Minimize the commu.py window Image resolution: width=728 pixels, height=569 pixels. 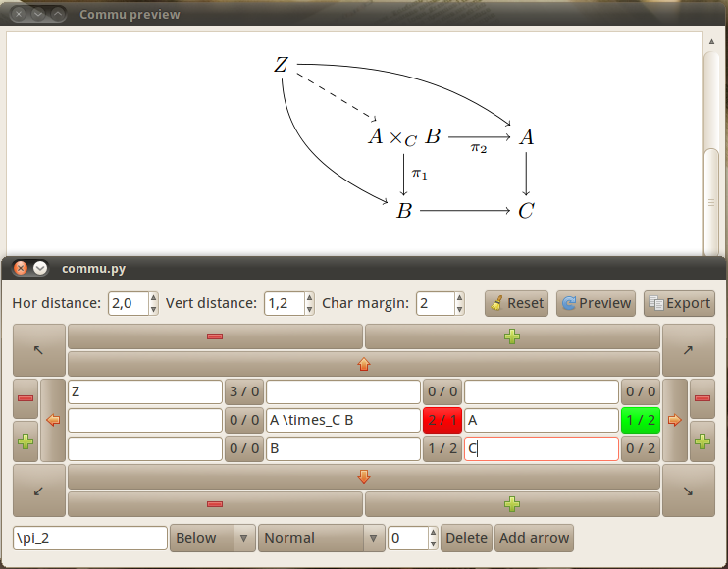(40, 268)
